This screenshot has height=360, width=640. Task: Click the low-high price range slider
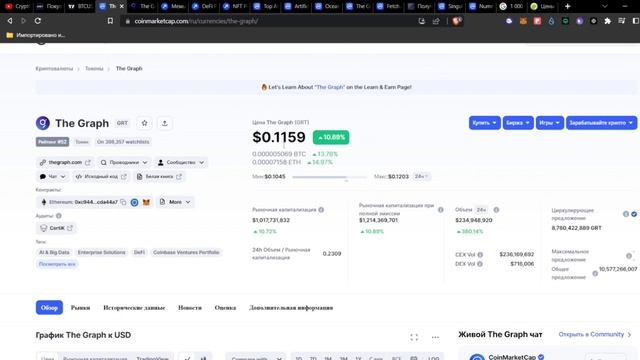(330, 177)
